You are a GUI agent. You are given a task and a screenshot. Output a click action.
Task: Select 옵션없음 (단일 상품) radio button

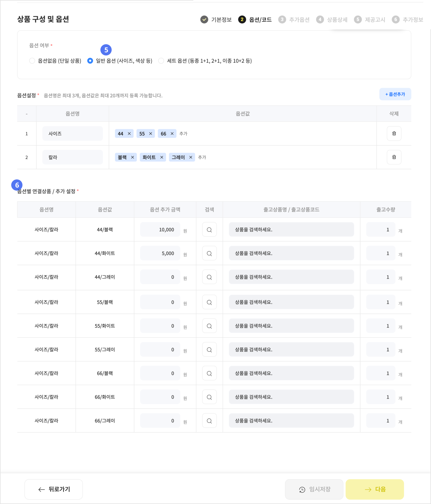[32, 61]
